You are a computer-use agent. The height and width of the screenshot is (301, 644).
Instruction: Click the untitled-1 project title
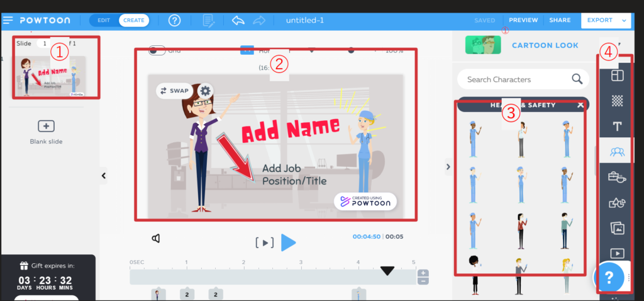click(305, 20)
